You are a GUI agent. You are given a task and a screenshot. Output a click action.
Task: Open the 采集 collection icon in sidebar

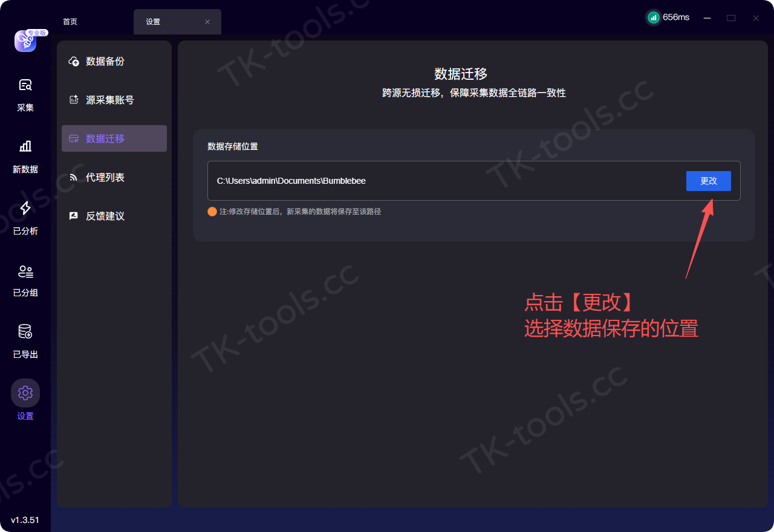(x=25, y=85)
